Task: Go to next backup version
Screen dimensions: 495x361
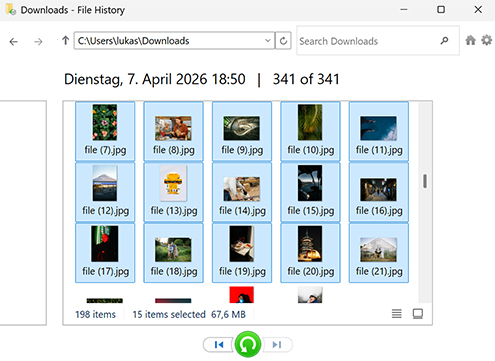Action: pyautogui.click(x=277, y=344)
